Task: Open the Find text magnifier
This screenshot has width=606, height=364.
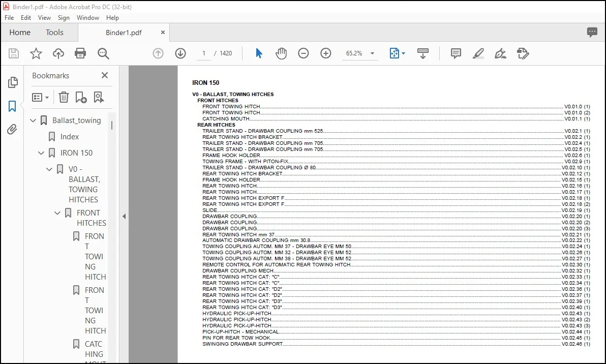Action: point(103,54)
